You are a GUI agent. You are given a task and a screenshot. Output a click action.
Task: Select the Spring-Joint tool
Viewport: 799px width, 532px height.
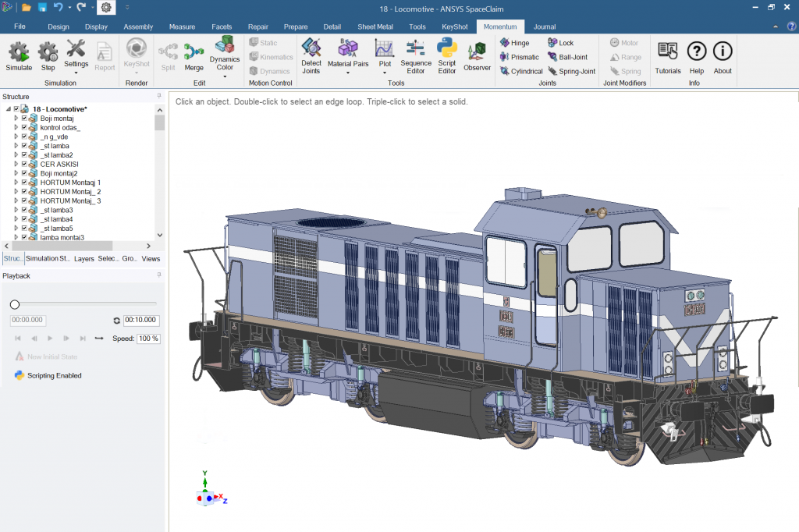(x=572, y=71)
